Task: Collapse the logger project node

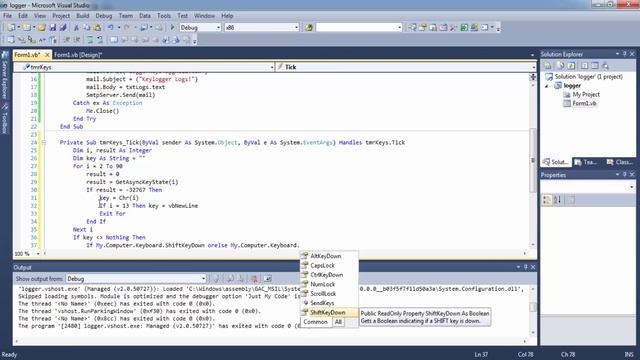Action: click(x=547, y=86)
